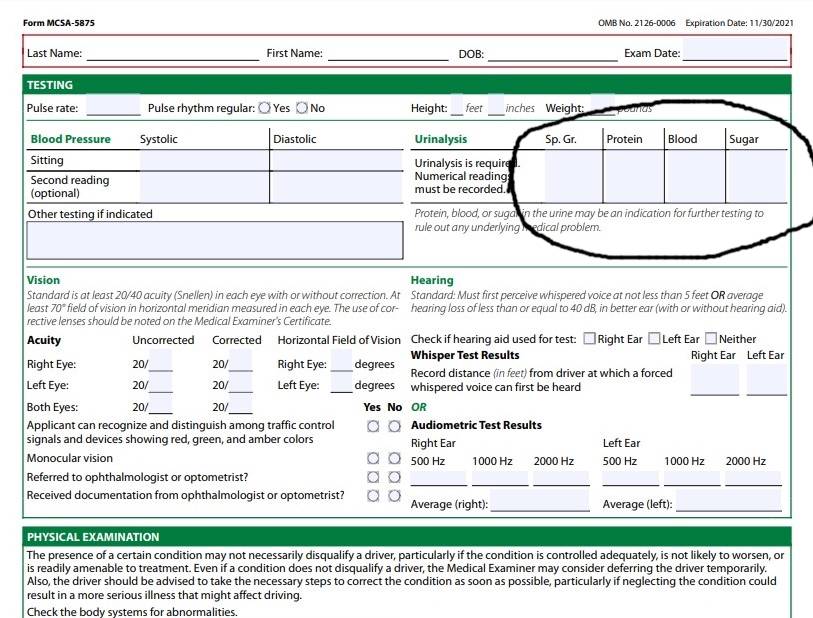Screen dimensions: 813x618
Task: Click Right Ear 1000 Hz audiometric field
Action: pos(500,478)
